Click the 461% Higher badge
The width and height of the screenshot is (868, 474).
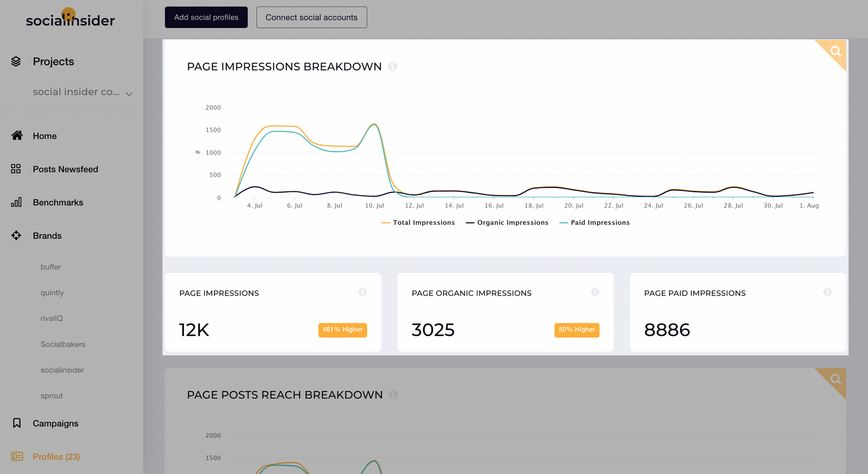pyautogui.click(x=342, y=330)
